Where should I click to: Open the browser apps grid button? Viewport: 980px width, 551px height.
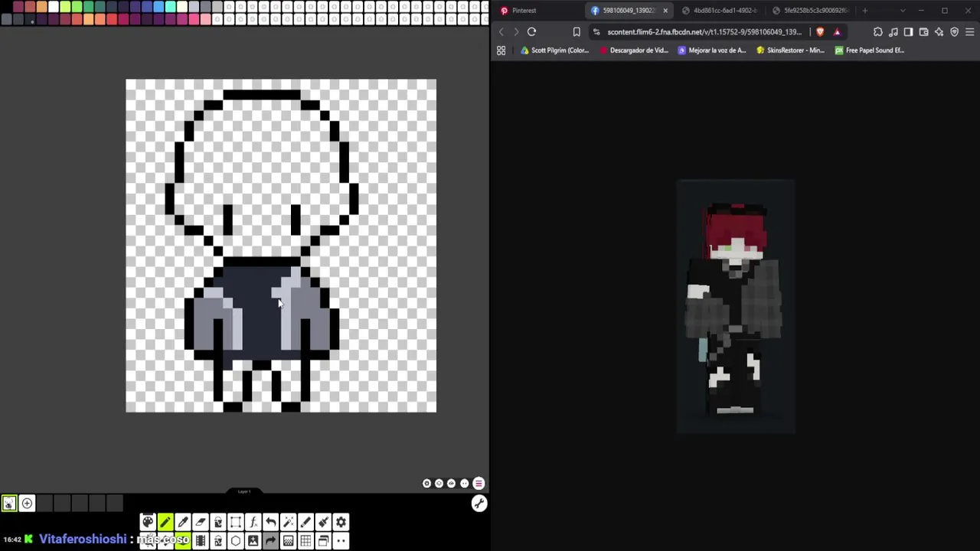[x=501, y=51]
